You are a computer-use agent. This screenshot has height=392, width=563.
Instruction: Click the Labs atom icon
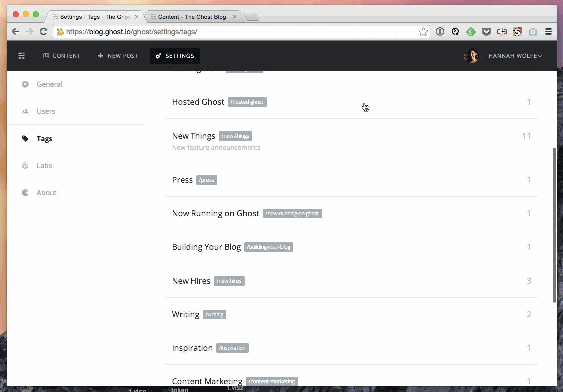pos(25,166)
